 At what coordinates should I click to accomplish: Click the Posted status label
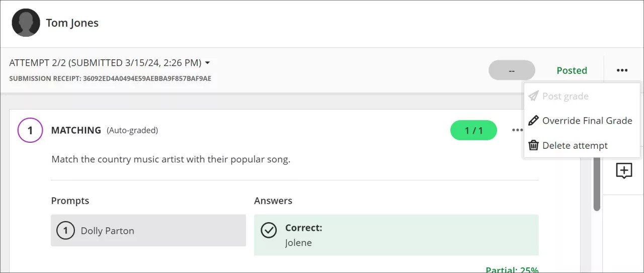[x=572, y=70]
